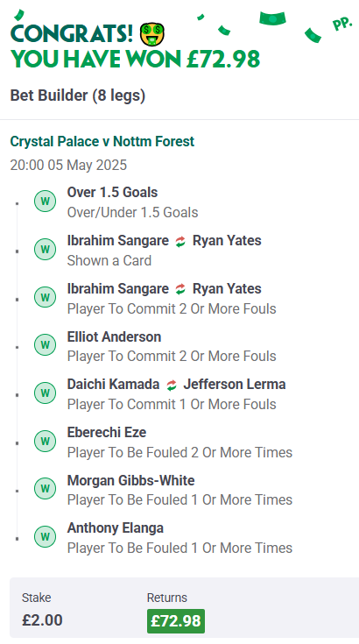
Task: Click the swap icon on the Sangare 2 Or More Fouls leg
Action: pos(180,289)
